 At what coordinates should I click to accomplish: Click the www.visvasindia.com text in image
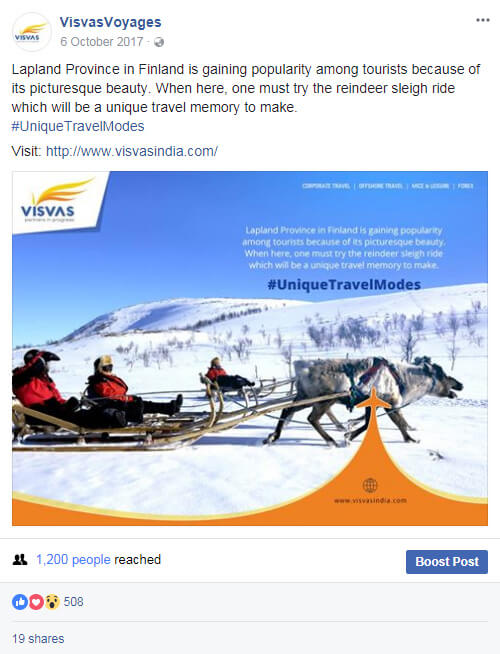point(370,501)
